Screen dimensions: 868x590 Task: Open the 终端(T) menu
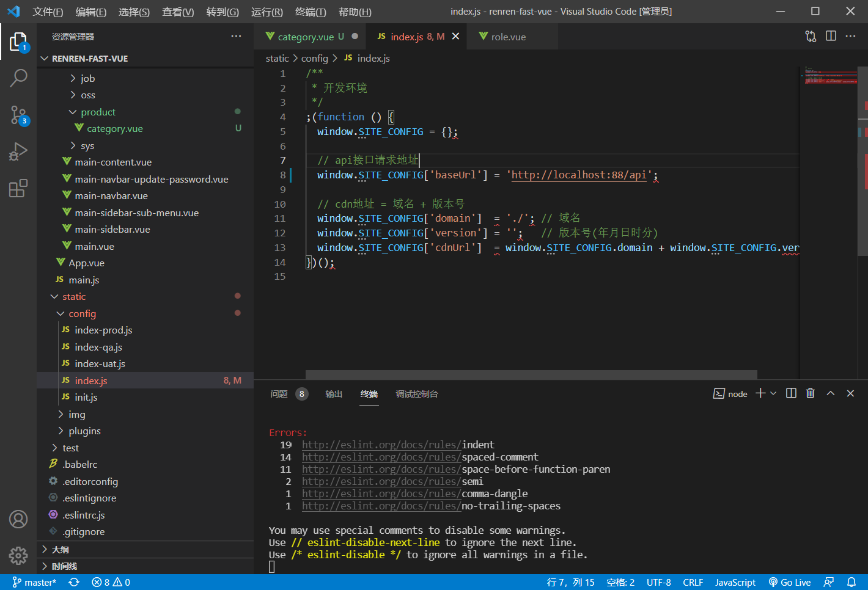[311, 12]
